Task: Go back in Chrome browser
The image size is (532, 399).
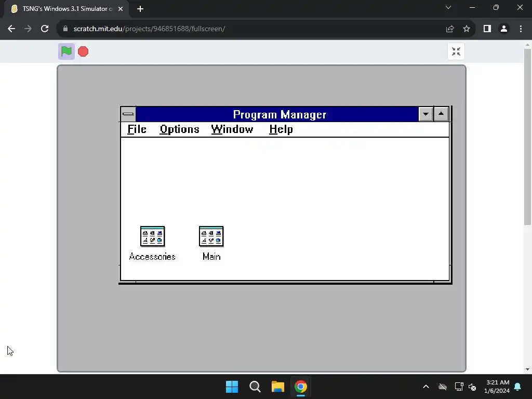Action: point(11,29)
